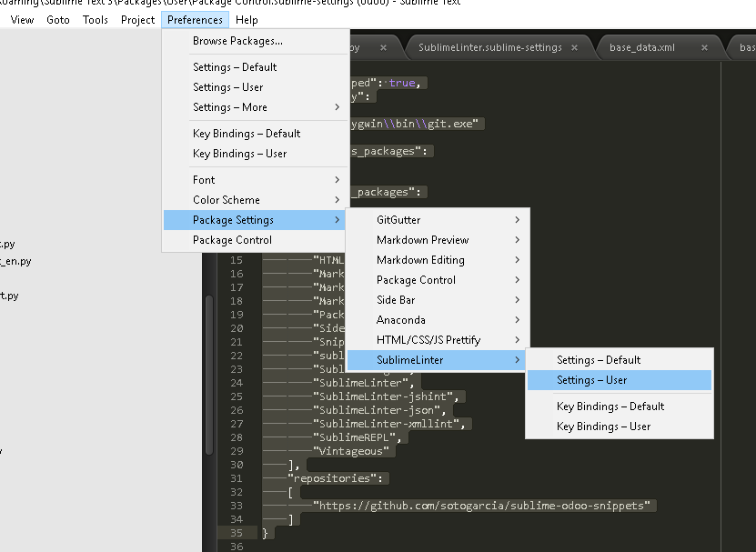This screenshot has height=552, width=756.
Task: Open Key Bindings – User in Preferences menu
Action: click(x=255, y=154)
